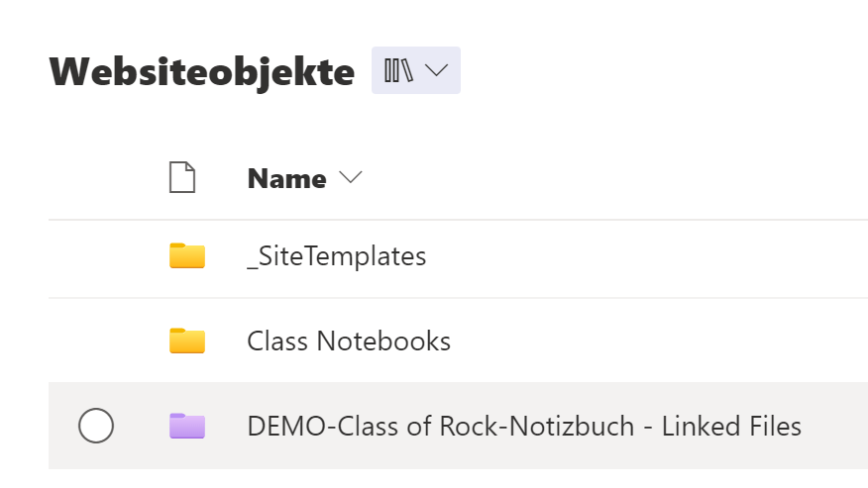Click the Linked Files text in DEMO row

point(731,426)
